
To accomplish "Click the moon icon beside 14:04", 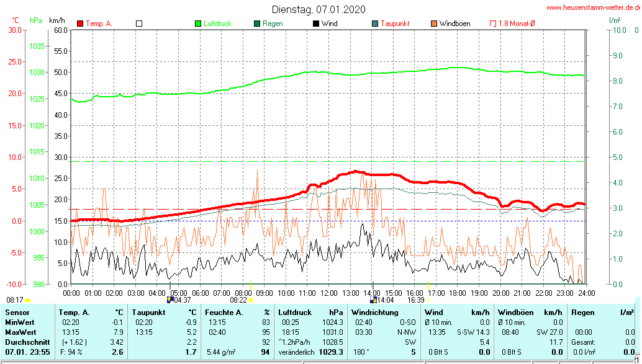I will point(373,300).
